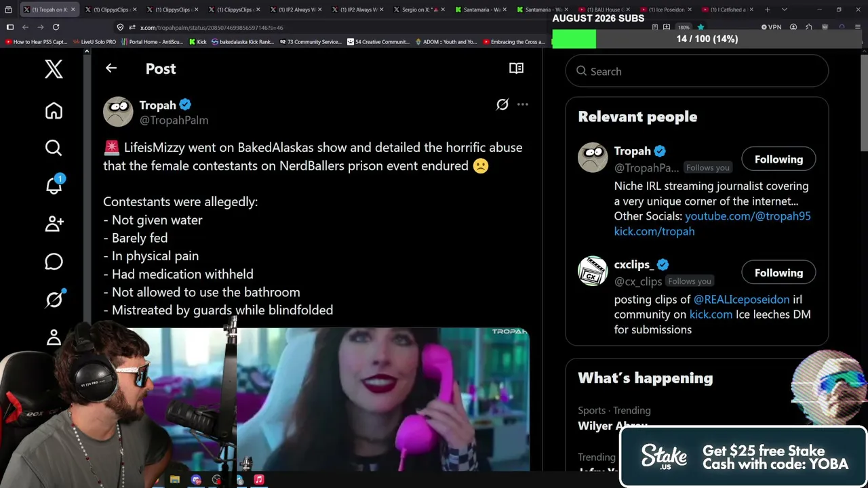868x488 pixels.
Task: Click the page vertical scrollbar
Action: coord(864,102)
